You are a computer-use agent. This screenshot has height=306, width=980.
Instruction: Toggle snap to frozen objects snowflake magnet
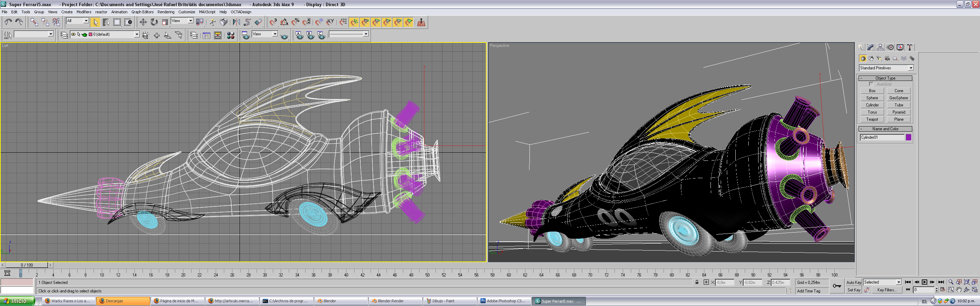319,22
